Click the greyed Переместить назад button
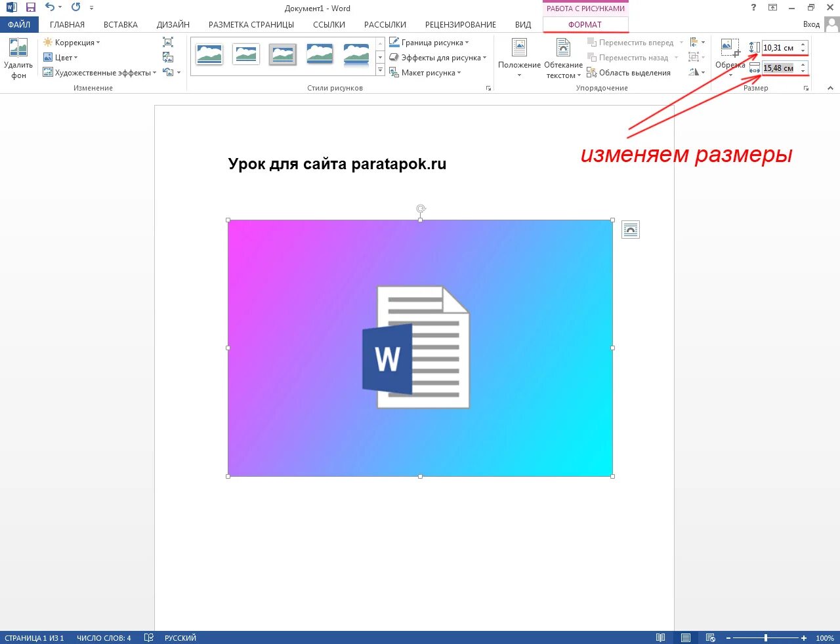840x644 pixels. (x=633, y=58)
